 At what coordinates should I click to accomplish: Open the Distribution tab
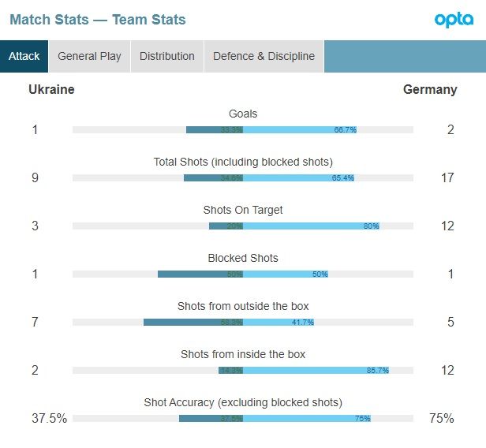point(166,56)
